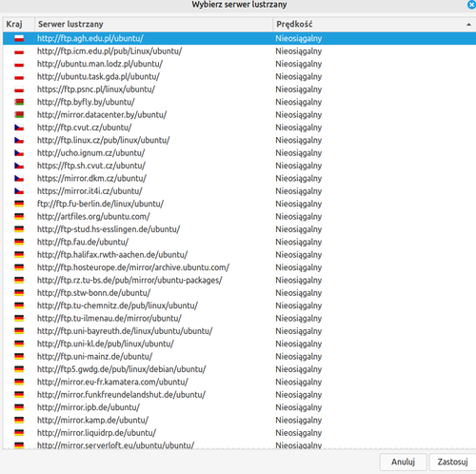The image size is (476, 474).
Task: Click Czech flag beside ftp.linux.cz
Action: [x=19, y=140]
